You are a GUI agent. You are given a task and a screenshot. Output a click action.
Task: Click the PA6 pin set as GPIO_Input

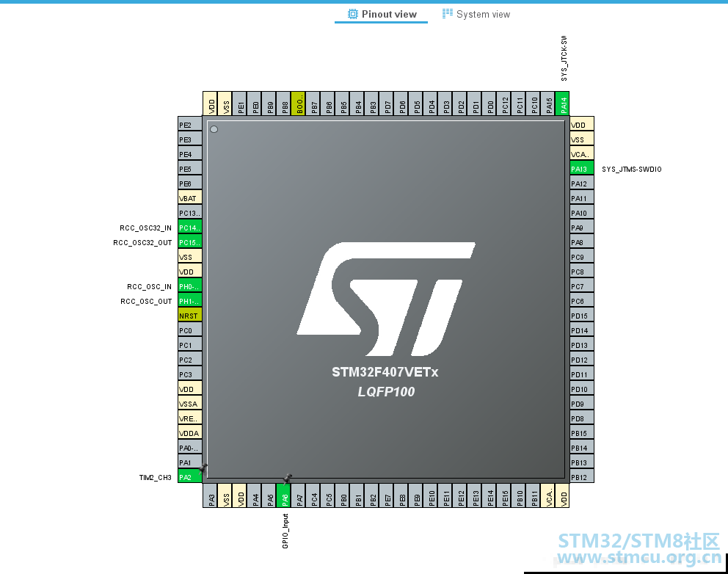click(284, 496)
